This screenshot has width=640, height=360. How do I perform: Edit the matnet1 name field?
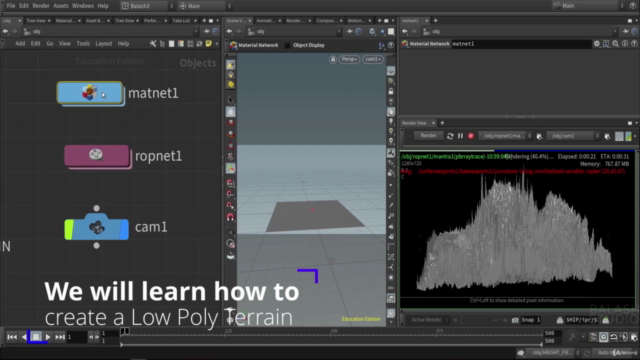[x=522, y=44]
